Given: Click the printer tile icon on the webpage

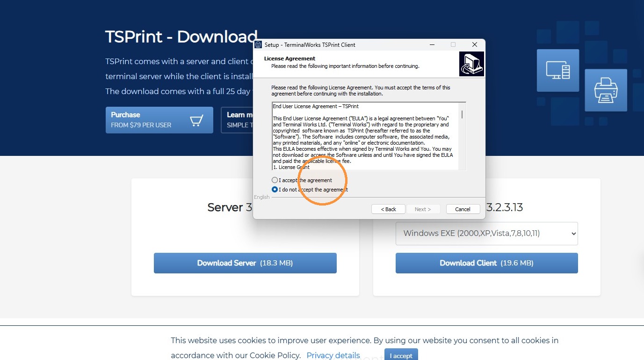Looking at the screenshot, I should [606, 90].
